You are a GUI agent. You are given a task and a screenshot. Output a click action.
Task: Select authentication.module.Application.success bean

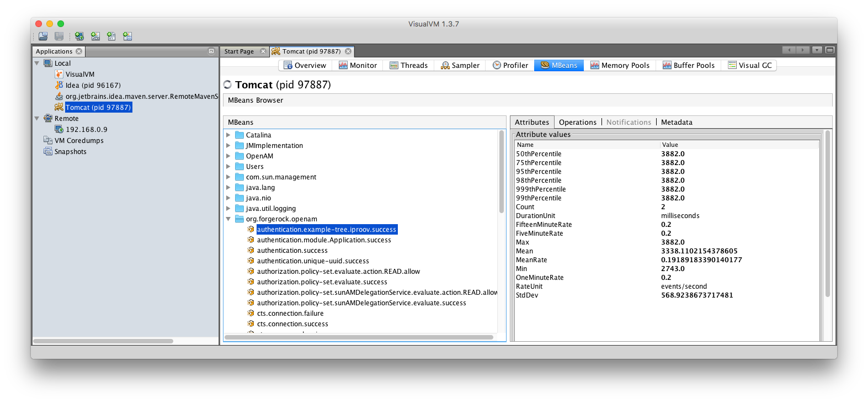(324, 240)
